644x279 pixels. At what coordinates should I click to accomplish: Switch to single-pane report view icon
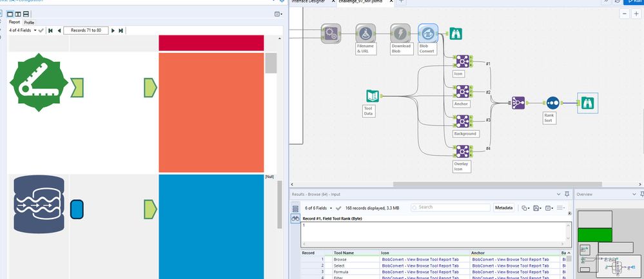[x=10, y=14]
